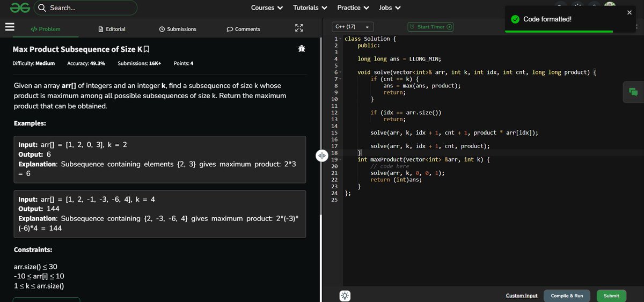Click the 'Submissions: 16K+' label

pyautogui.click(x=140, y=63)
